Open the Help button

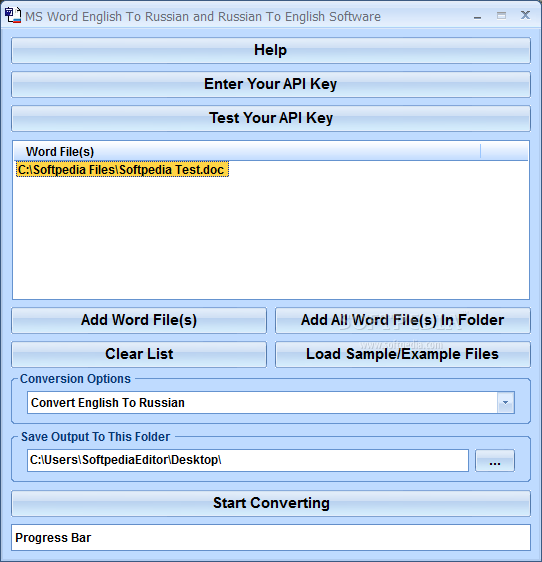pos(271,50)
